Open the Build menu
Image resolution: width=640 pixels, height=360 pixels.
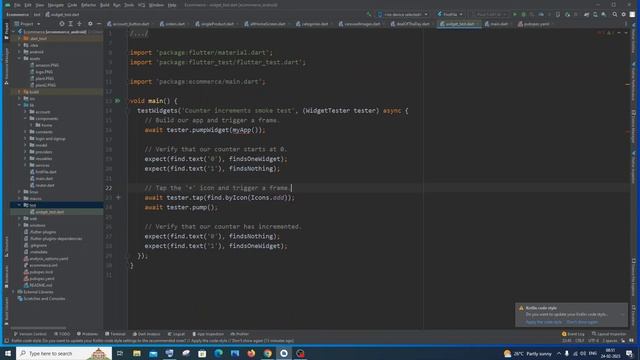coord(105,5)
